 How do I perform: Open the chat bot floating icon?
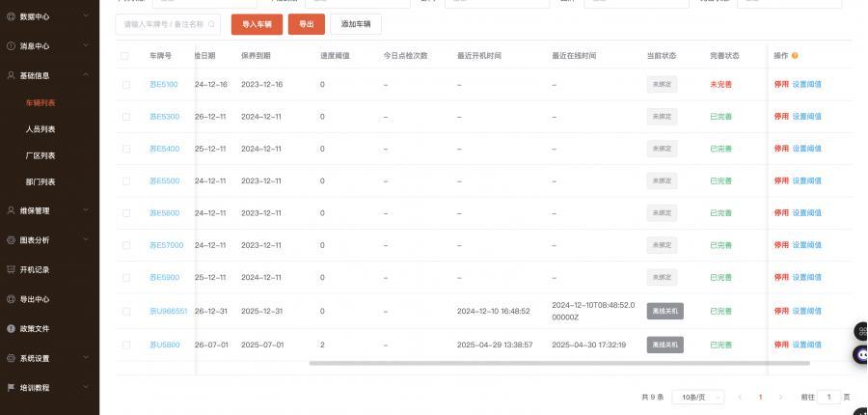pyautogui.click(x=860, y=354)
